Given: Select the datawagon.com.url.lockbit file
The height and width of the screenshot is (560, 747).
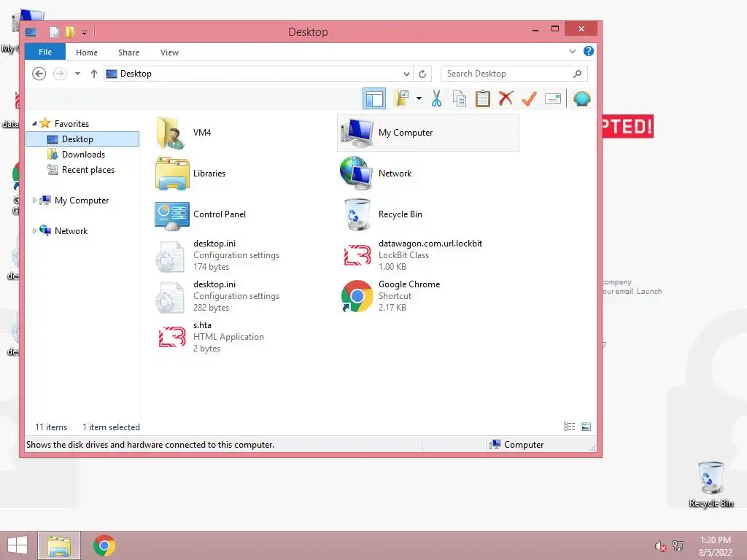Looking at the screenshot, I should 412,255.
